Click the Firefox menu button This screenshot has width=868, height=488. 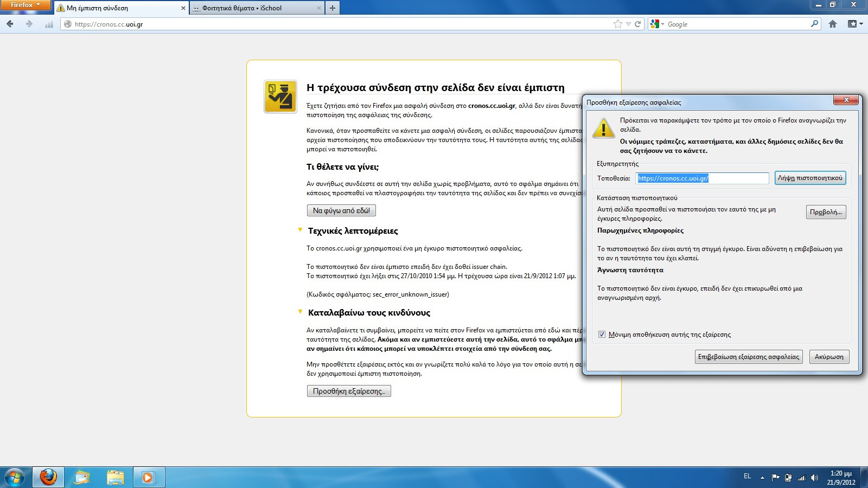(x=25, y=5)
